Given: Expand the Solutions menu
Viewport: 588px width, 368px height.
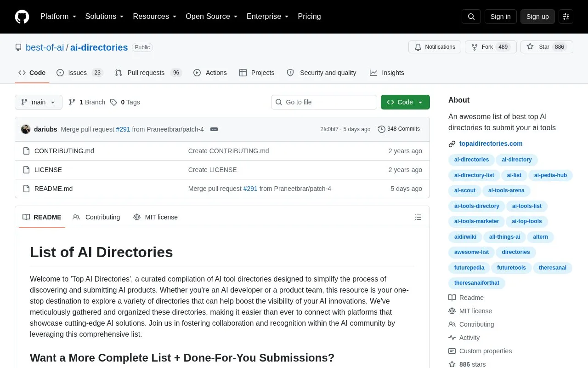Looking at the screenshot, I should 104,17.
